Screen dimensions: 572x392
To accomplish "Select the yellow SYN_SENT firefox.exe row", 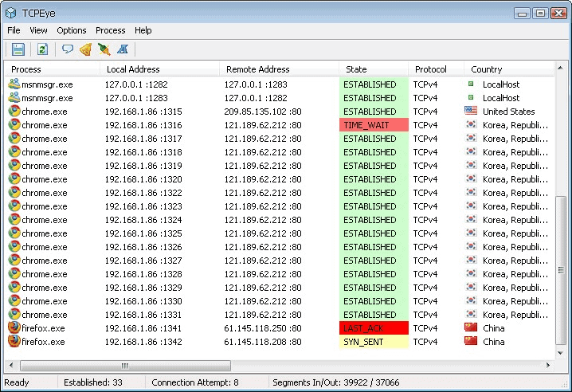I will click(x=239, y=342).
